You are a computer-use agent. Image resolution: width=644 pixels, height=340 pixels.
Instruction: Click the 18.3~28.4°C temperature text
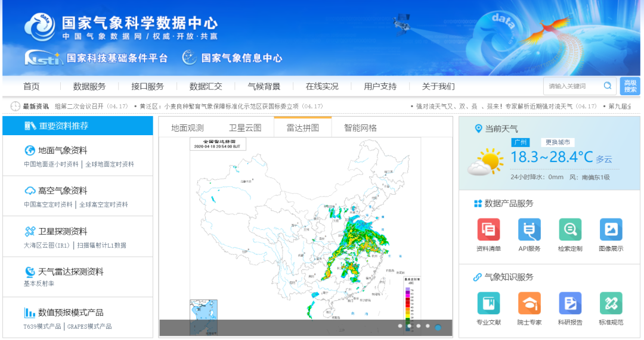pyautogui.click(x=552, y=157)
